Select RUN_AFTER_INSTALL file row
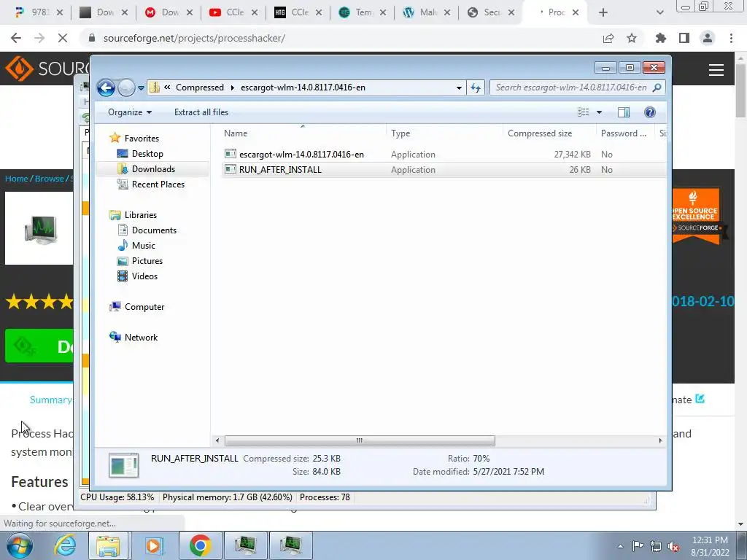747x560 pixels. coord(444,169)
